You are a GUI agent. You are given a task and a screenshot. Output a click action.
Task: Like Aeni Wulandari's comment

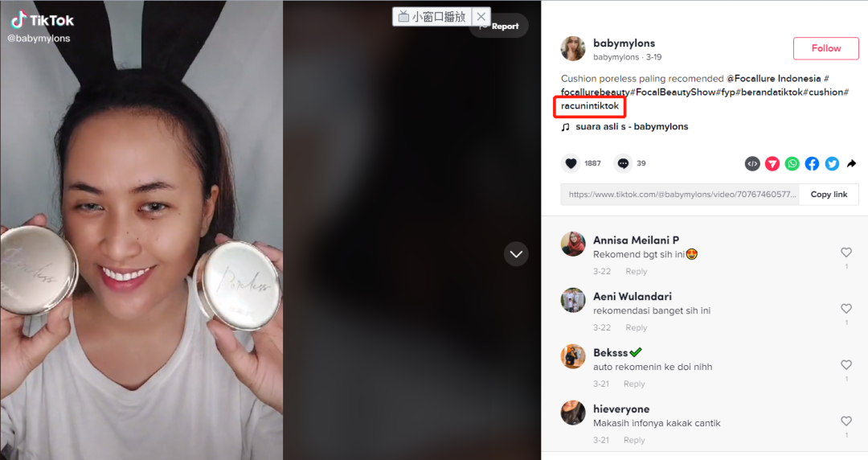click(x=846, y=308)
